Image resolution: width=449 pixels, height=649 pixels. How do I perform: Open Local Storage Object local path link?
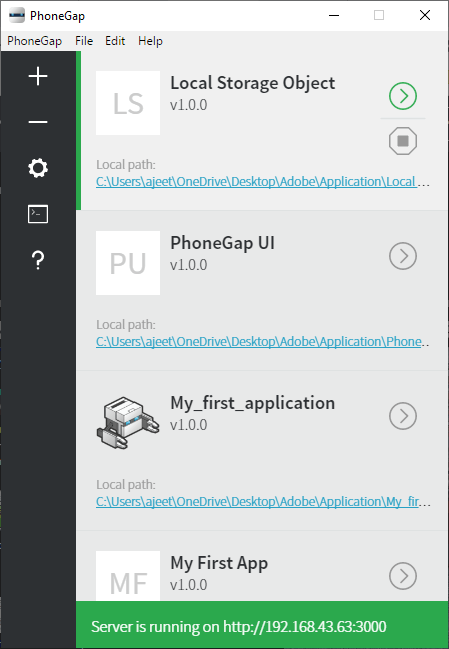tap(263, 182)
